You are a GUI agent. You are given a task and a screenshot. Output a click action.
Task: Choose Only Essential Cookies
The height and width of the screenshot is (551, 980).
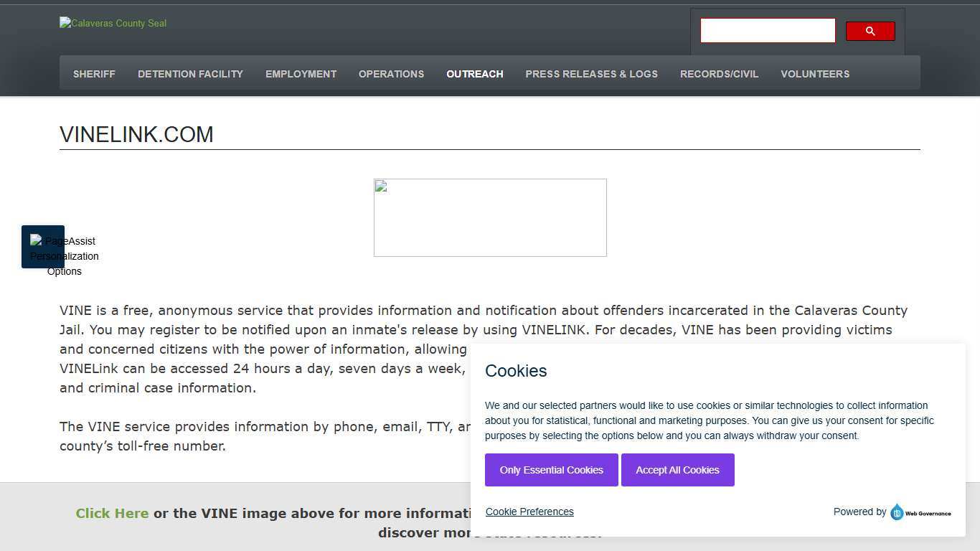pyautogui.click(x=551, y=470)
